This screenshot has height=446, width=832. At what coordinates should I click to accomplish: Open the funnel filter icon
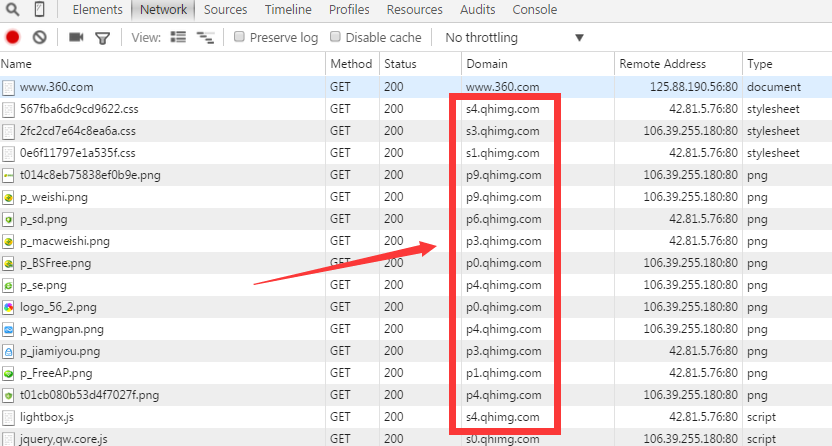(x=102, y=38)
